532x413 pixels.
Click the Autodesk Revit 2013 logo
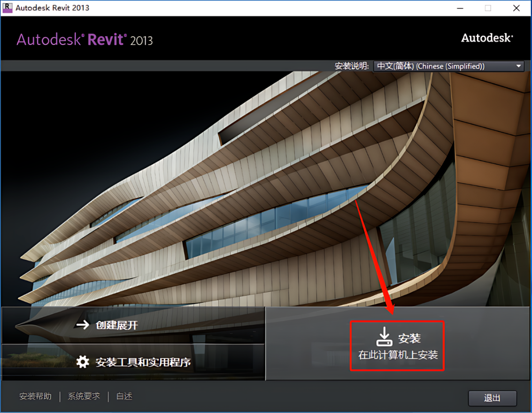click(85, 39)
